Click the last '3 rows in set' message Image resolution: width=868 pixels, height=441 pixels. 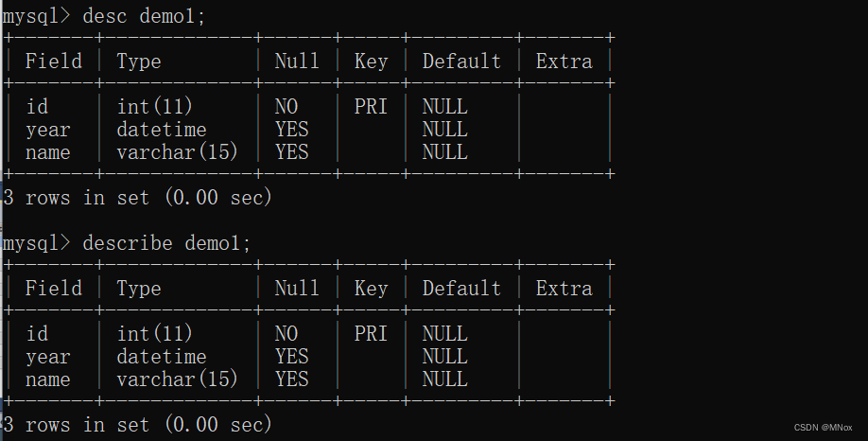tap(137, 424)
